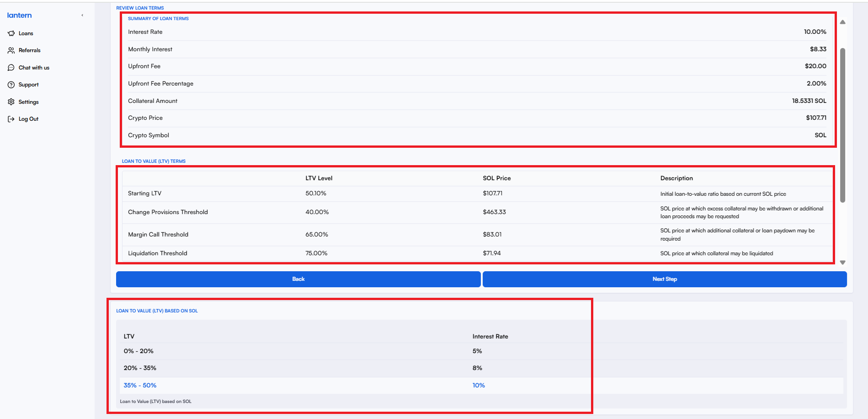Screen dimensions: 868x419
Task: Select the "$8.33" monthly interest value
Action: tap(818, 49)
